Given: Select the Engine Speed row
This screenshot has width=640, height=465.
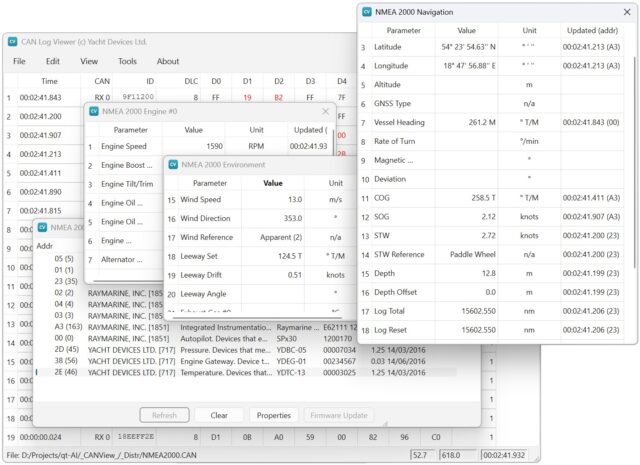Looking at the screenshot, I should 209,146.
